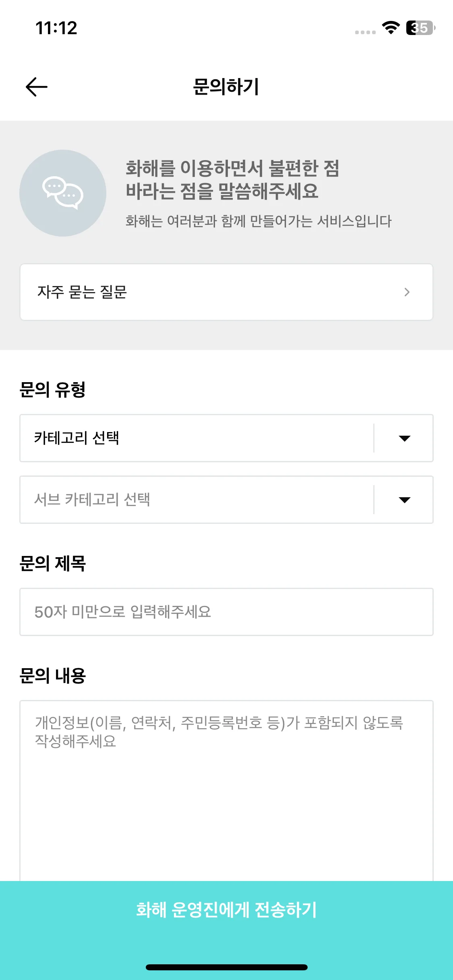Screen dimensions: 453x980
Task: Tap the 문의하기 page title
Action: click(226, 87)
